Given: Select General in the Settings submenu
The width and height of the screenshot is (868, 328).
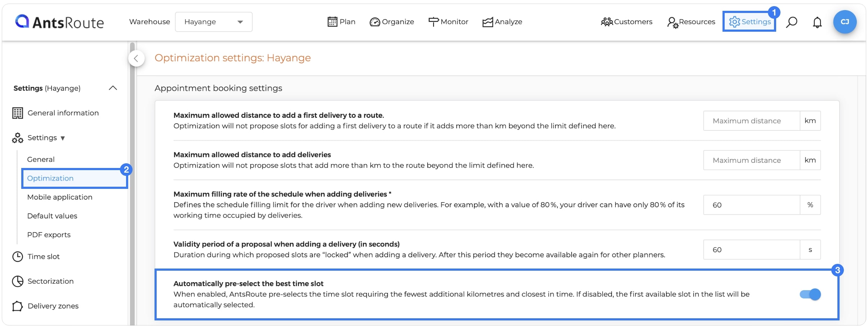Looking at the screenshot, I should pos(41,159).
